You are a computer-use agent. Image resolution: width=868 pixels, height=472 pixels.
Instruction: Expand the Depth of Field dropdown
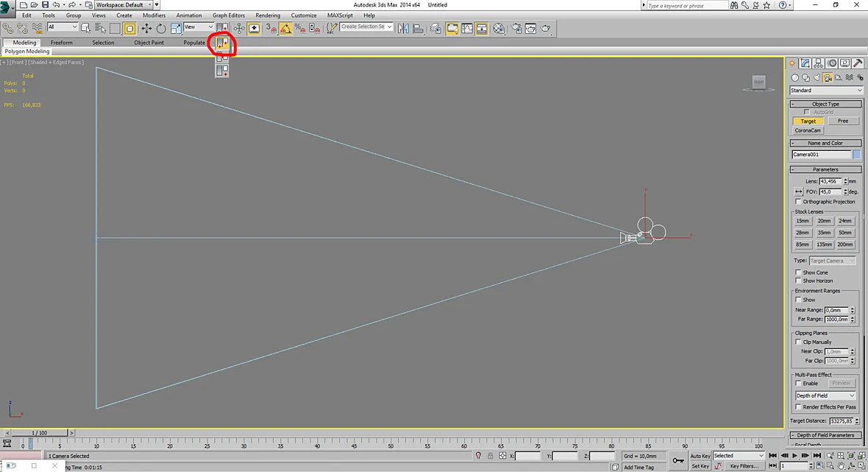click(825, 395)
